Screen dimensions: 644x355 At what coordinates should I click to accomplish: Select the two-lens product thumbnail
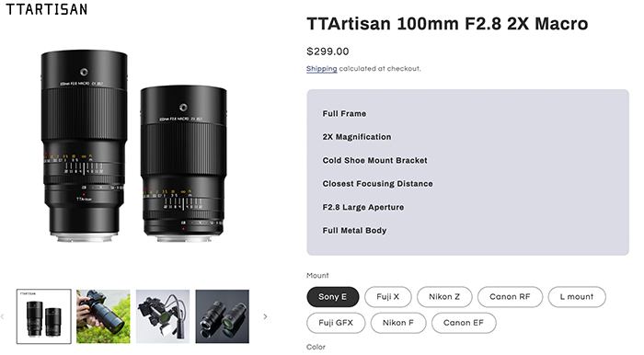click(44, 316)
